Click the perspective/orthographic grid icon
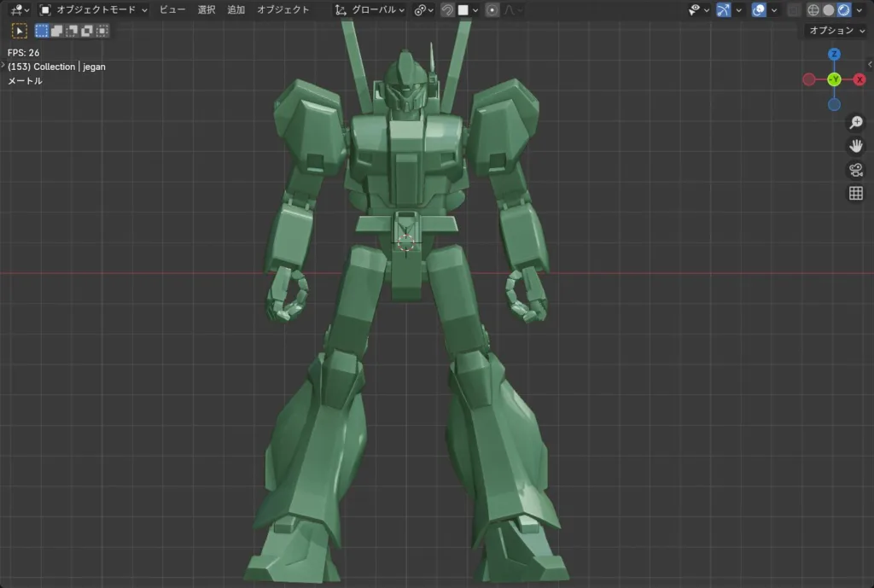Viewport: 874px width, 588px height. (855, 194)
